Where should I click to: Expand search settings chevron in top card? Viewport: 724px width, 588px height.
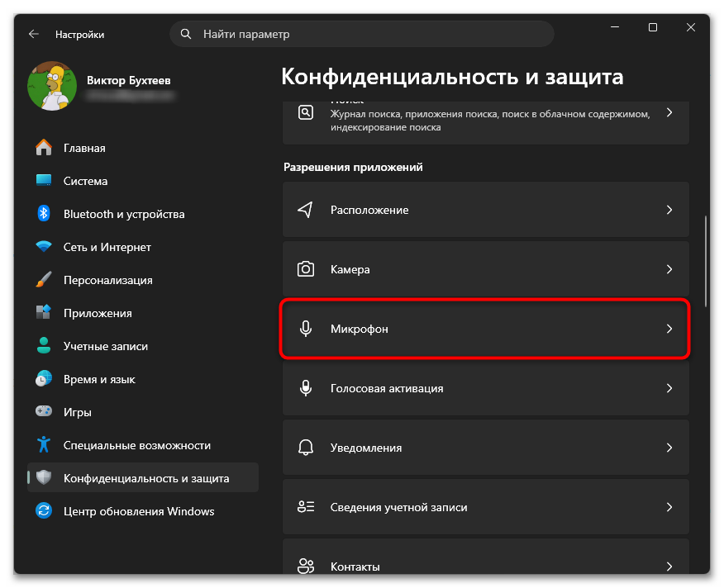pos(669,112)
